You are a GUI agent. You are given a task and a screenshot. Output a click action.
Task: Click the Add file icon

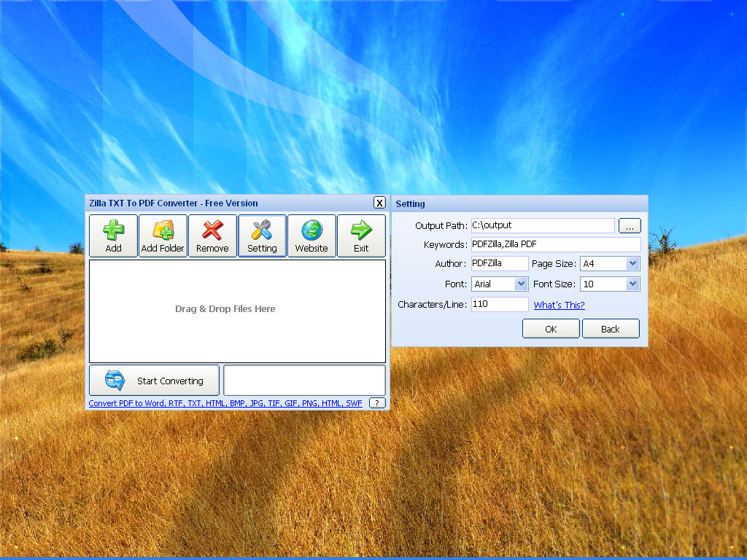(x=113, y=230)
